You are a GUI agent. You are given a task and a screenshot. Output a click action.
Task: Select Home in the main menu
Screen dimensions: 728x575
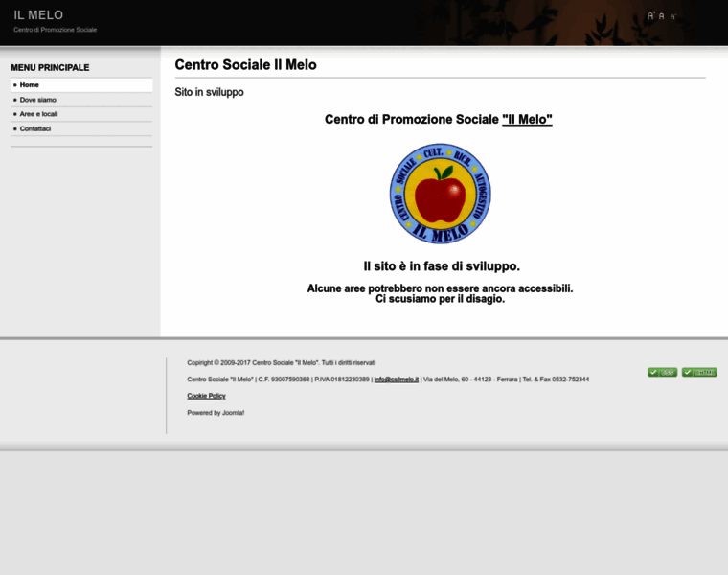(x=81, y=85)
